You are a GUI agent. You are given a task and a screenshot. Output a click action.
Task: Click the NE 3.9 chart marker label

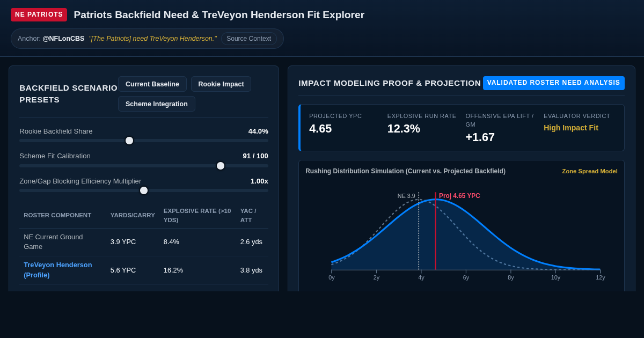click(406, 196)
